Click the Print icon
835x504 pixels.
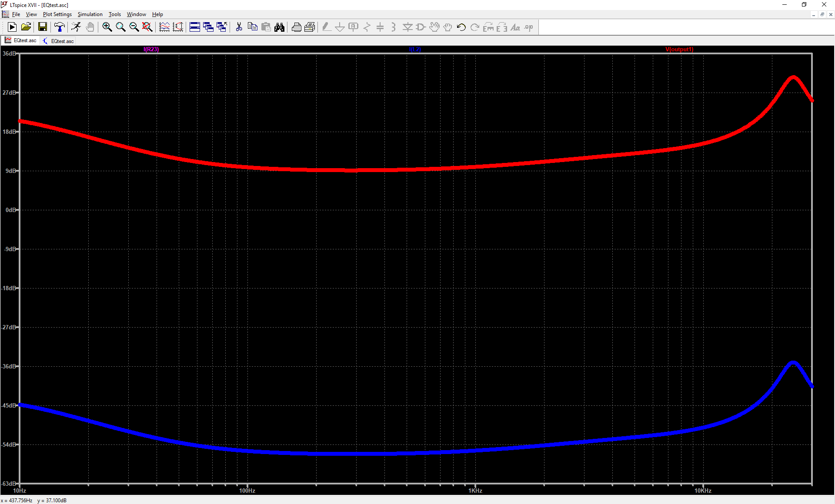(x=297, y=27)
